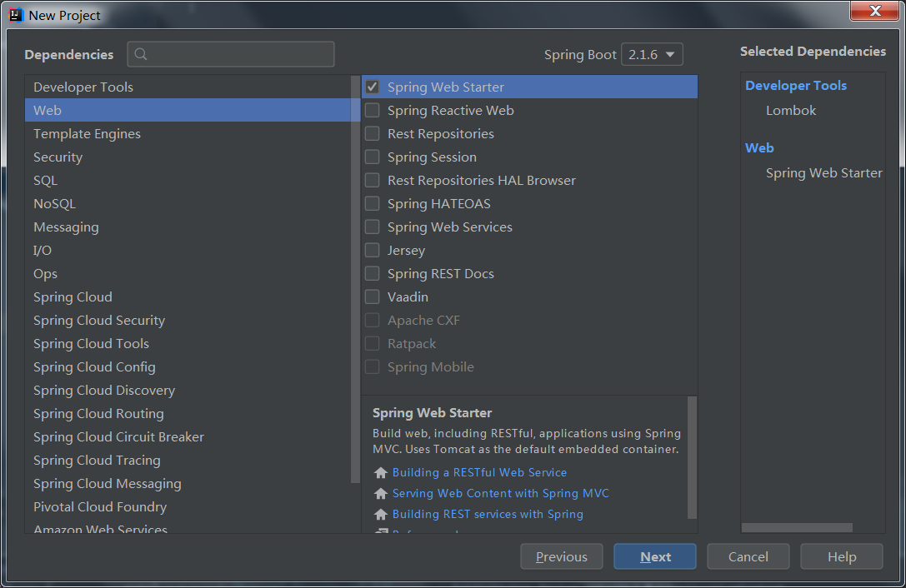Click the Dependencies search input field
This screenshot has height=588, width=906.
pos(231,54)
